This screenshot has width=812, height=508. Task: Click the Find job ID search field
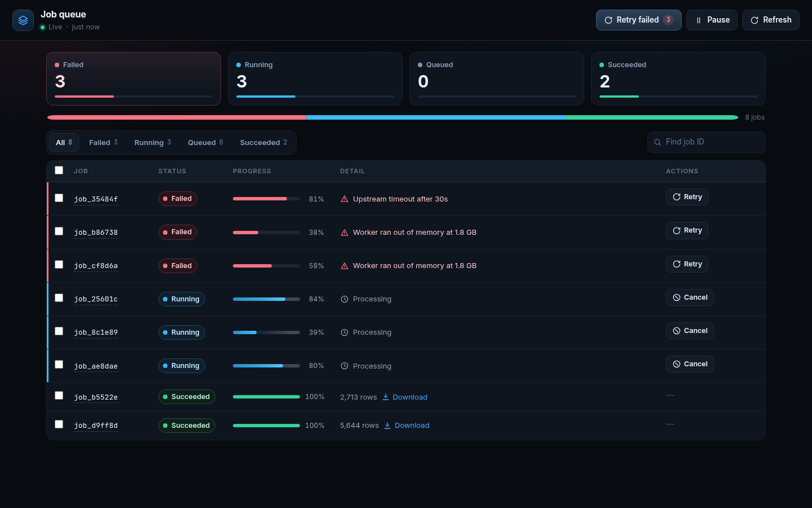(x=706, y=142)
